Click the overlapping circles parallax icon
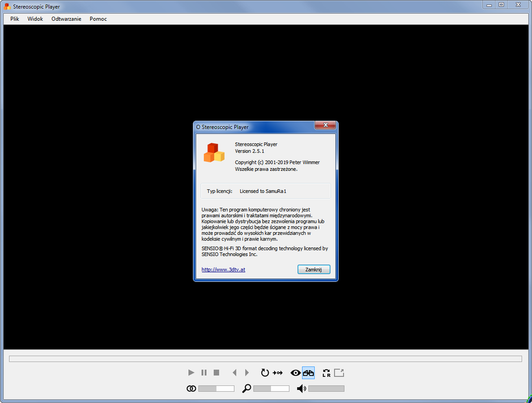The height and width of the screenshot is (403, 532). coord(191,388)
